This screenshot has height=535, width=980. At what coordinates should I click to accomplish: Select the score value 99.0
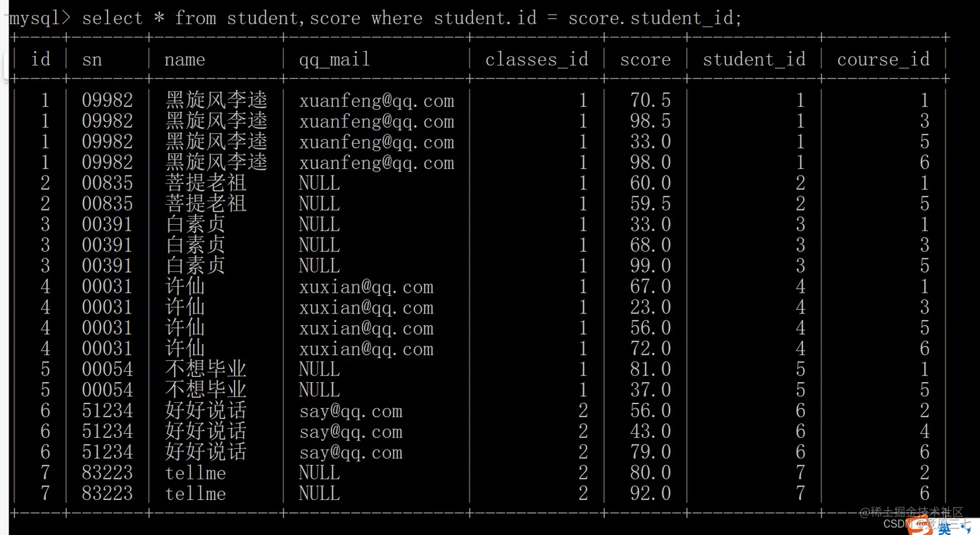[x=651, y=266]
